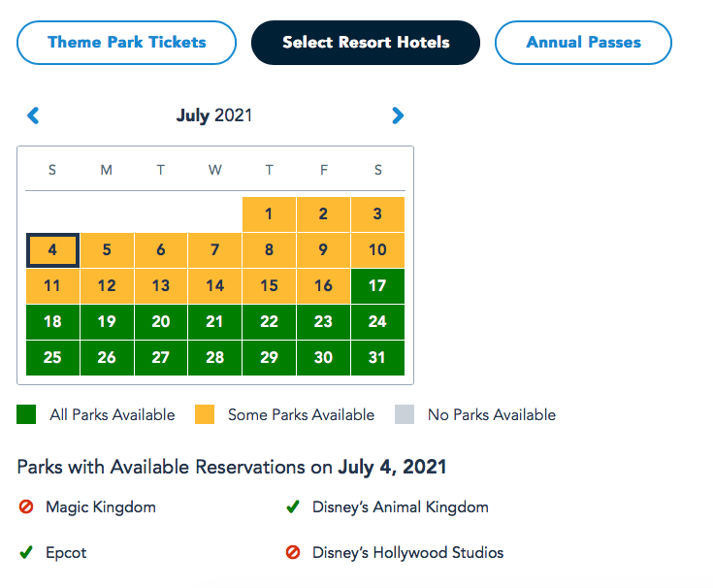Click the Magic Kingdom park name
713x588 pixels.
[101, 507]
